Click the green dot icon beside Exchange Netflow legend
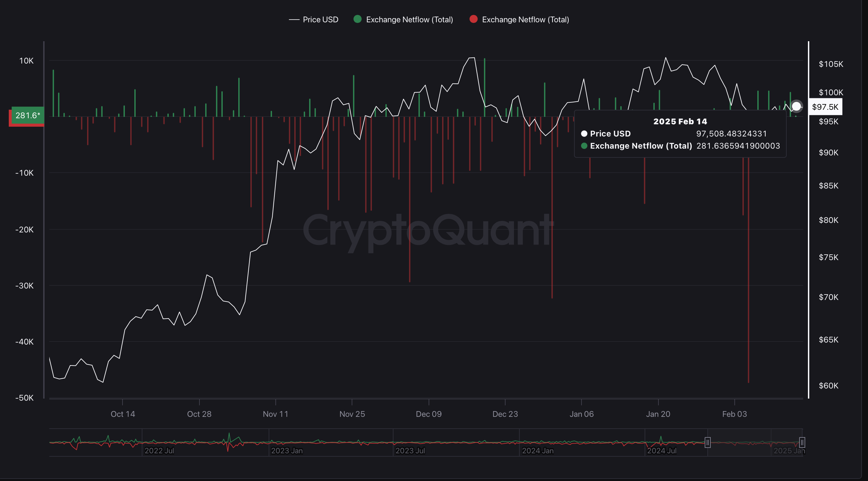 (358, 19)
